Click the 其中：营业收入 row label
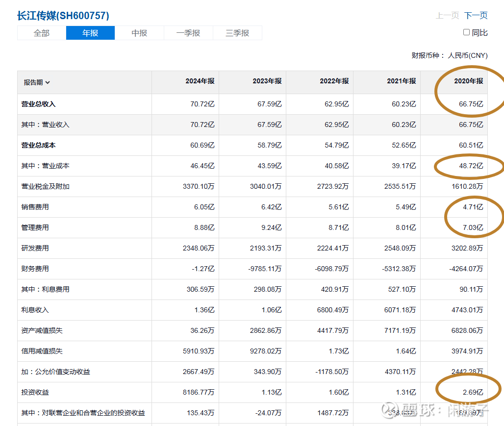The width and height of the screenshot is (504, 426). [45, 125]
